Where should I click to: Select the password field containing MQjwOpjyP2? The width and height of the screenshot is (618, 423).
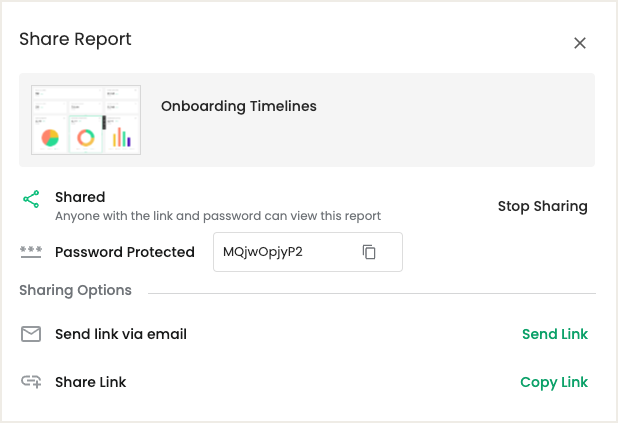(308, 252)
